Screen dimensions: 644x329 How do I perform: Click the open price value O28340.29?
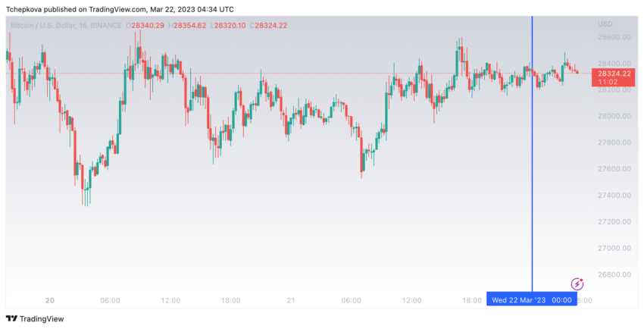(145, 26)
